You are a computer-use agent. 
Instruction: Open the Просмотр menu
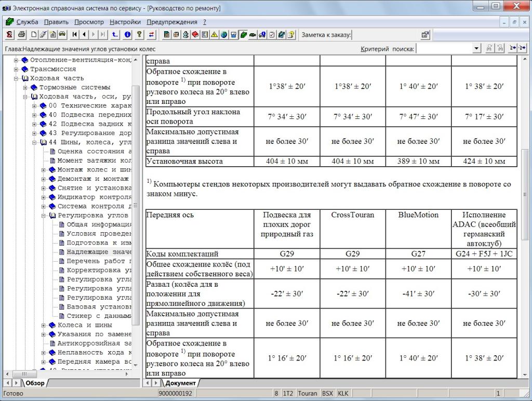coord(89,22)
